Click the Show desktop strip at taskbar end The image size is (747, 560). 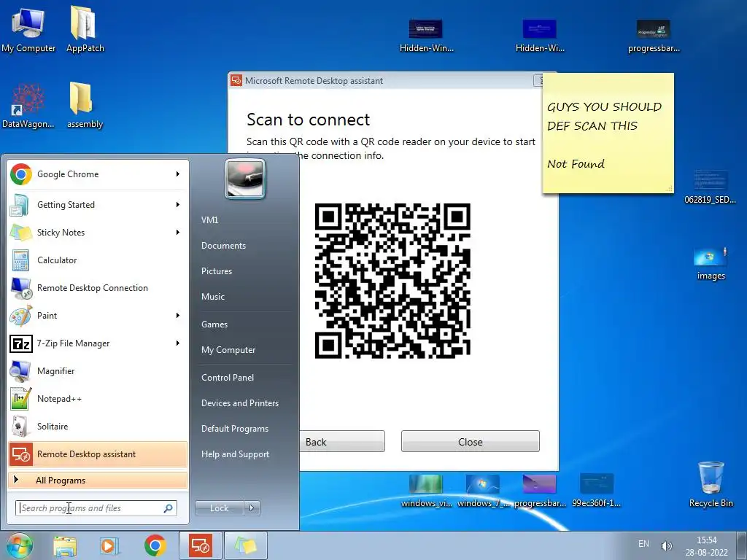(742, 545)
